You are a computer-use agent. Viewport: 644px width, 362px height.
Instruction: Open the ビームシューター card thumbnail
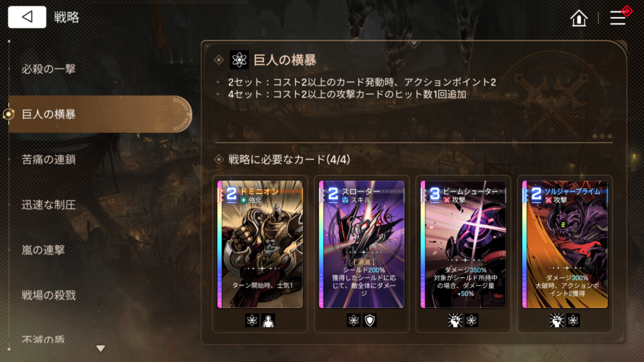pyautogui.click(x=464, y=244)
